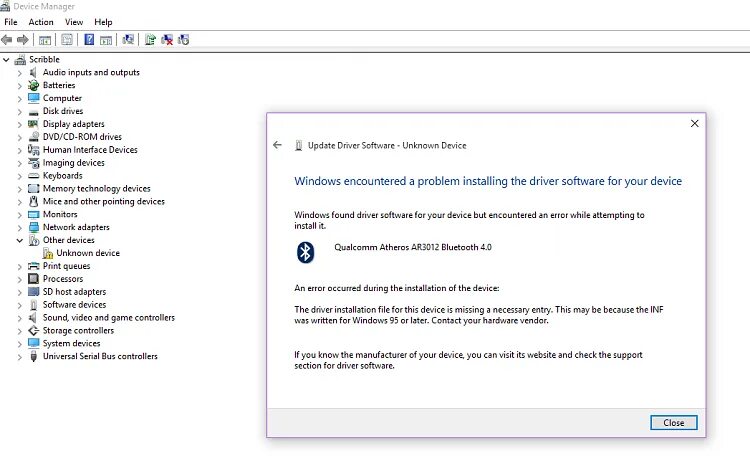Click the Uninstall device icon with red X

pos(167,40)
